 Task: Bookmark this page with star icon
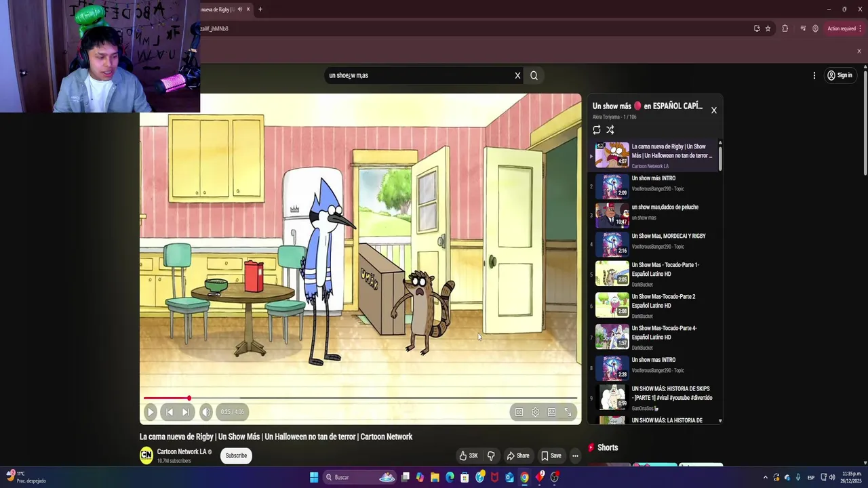pyautogui.click(x=768, y=28)
